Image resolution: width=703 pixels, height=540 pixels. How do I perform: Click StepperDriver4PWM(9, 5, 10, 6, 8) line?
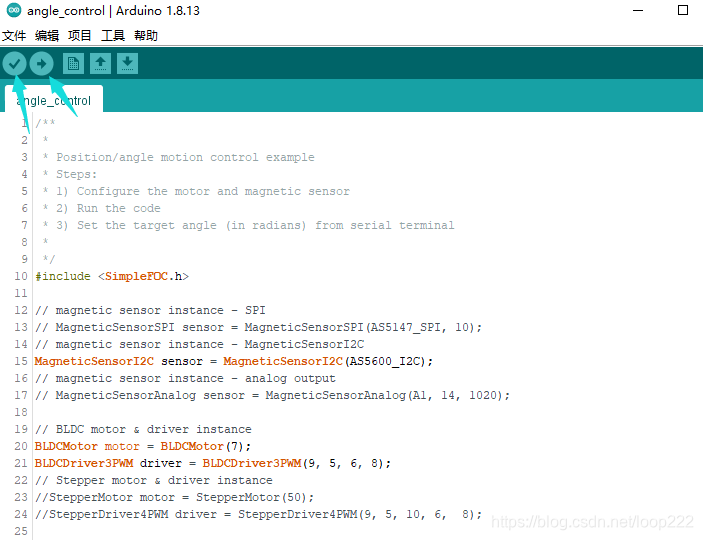pos(259,515)
